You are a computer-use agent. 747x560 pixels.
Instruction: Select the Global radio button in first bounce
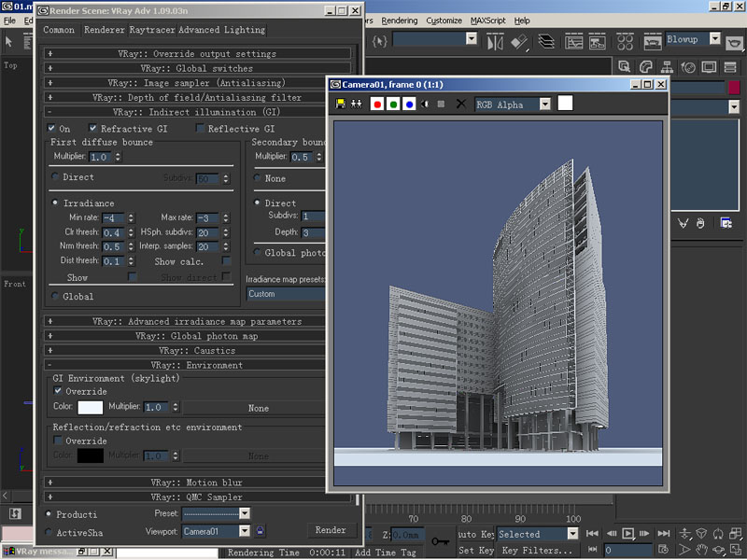(55, 296)
